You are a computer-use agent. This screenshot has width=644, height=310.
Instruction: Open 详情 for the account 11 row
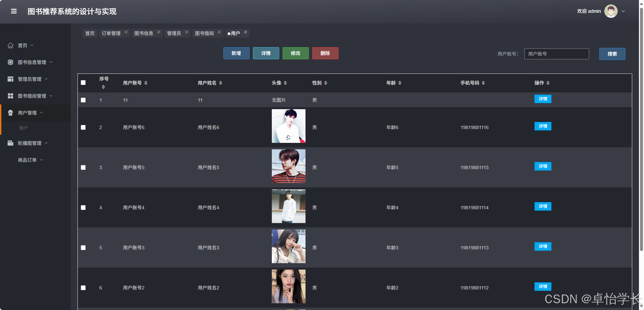[x=543, y=99]
